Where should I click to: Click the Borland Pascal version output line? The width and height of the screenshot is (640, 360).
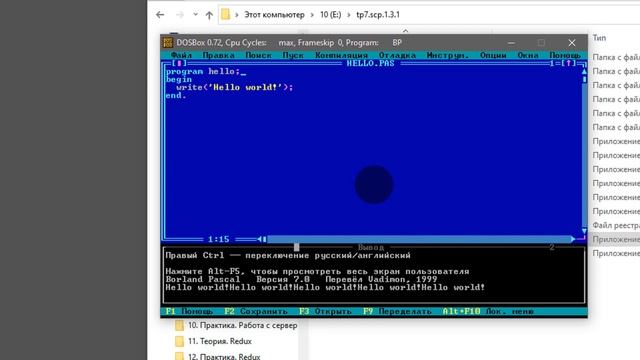[301, 280]
